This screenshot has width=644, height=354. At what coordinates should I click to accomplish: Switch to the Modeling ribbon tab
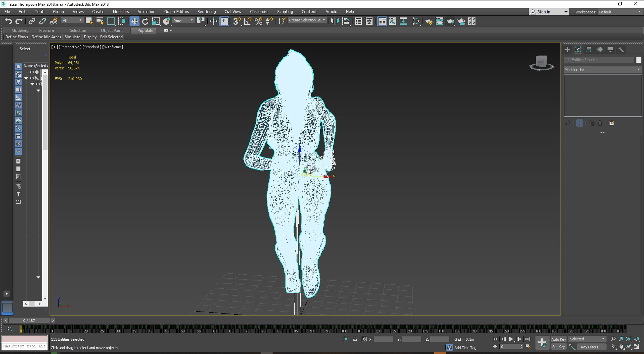pyautogui.click(x=20, y=31)
